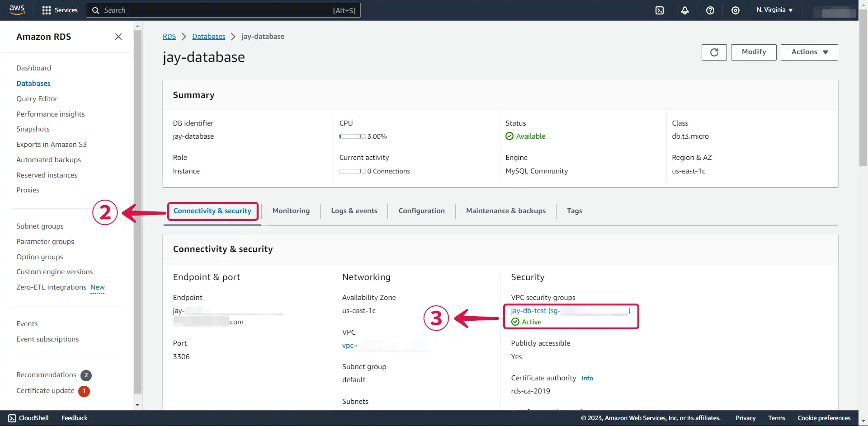The image size is (868, 426).
Task: Click the New badge link
Action: pyautogui.click(x=98, y=287)
